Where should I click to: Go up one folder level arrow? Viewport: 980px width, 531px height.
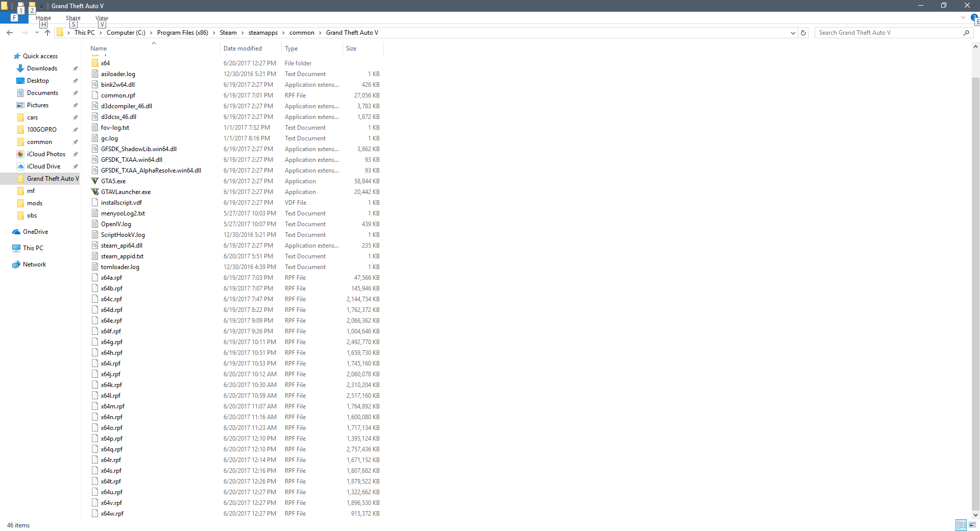coord(47,33)
